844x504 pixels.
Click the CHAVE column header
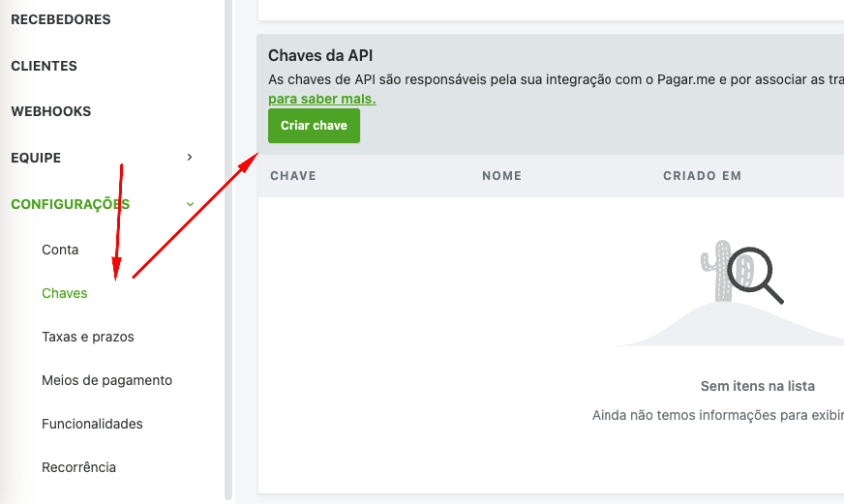pyautogui.click(x=293, y=176)
